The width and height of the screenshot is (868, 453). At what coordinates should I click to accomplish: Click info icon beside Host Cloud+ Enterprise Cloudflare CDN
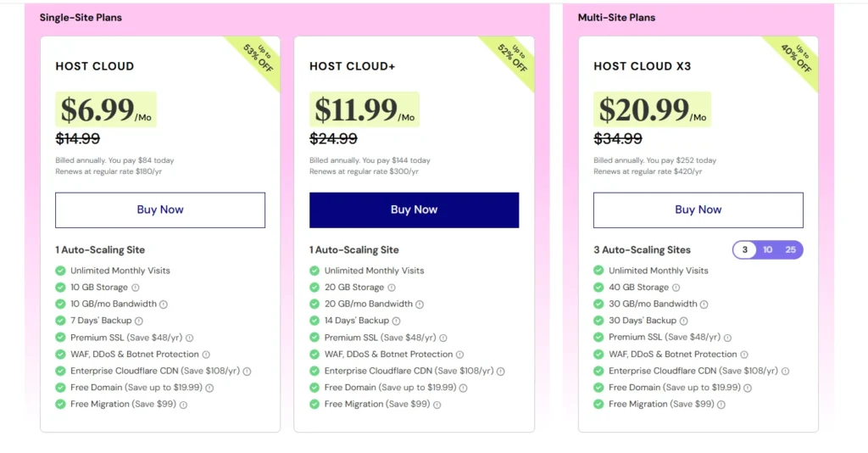click(x=501, y=372)
